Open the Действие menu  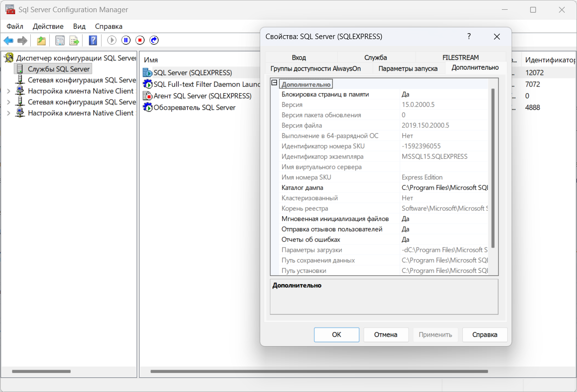(48, 26)
